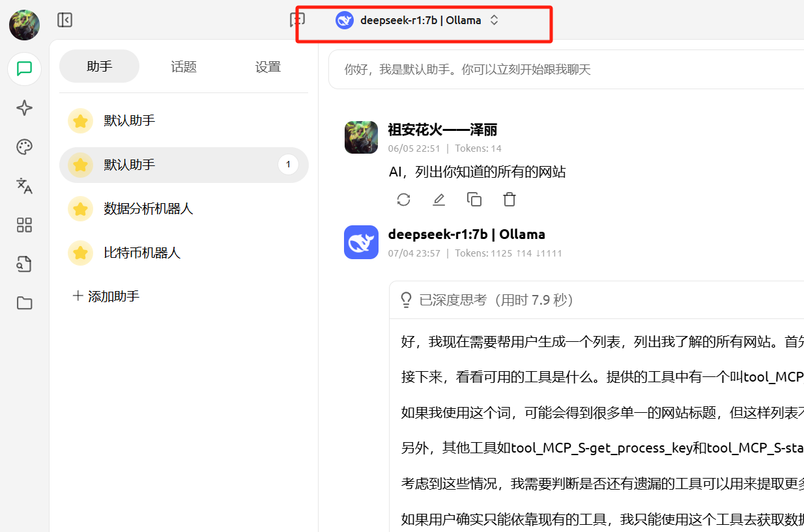Select the 数据分析机器人 assistant

click(149, 209)
